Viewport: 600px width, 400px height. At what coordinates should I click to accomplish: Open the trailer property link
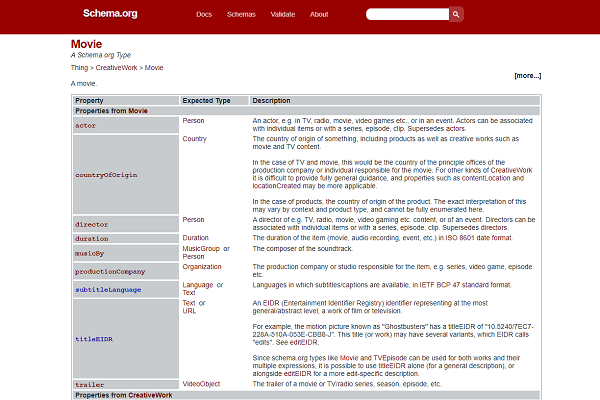click(x=90, y=385)
